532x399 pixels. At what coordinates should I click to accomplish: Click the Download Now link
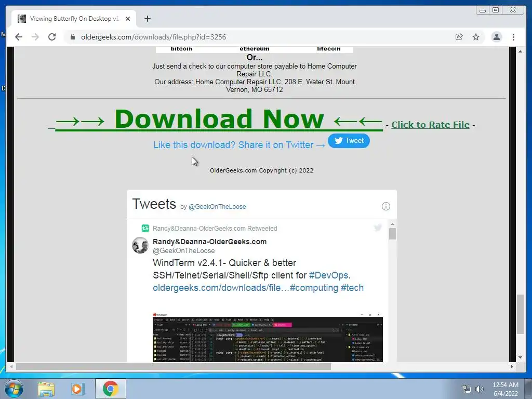[219, 119]
